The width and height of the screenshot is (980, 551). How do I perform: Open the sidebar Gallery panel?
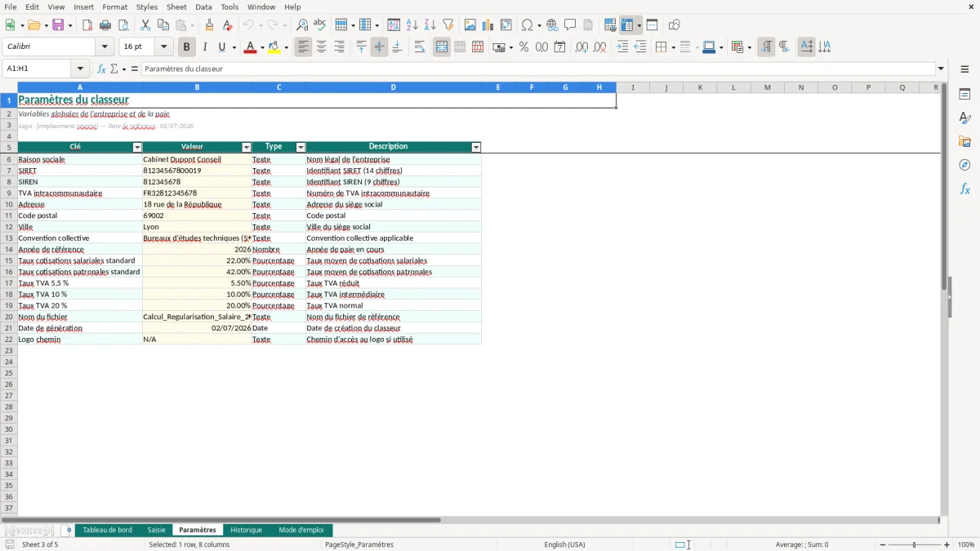[964, 141]
